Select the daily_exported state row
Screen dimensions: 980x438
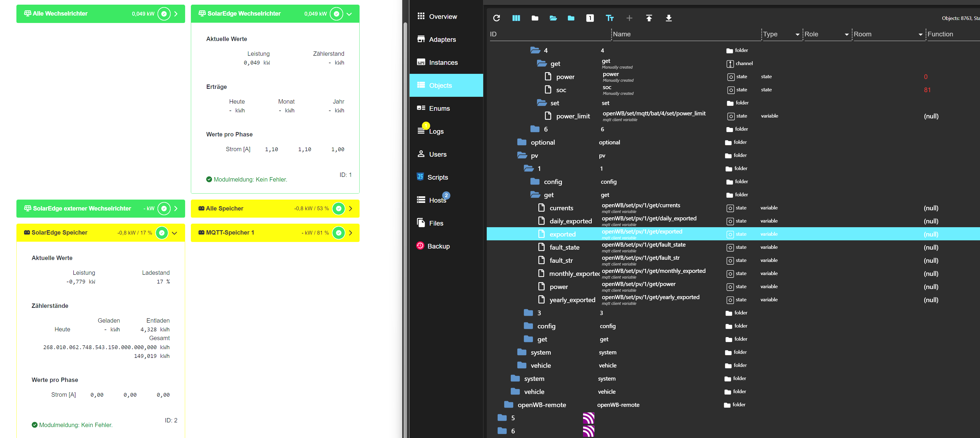click(x=570, y=221)
